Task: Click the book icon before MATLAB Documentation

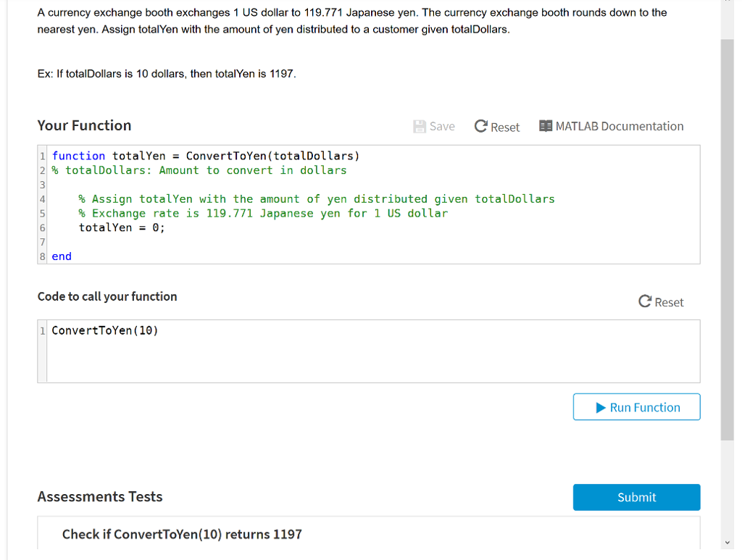Action: tap(546, 126)
